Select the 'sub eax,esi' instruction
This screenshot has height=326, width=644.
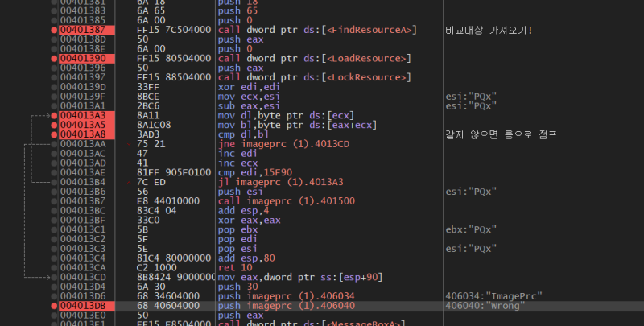click(x=249, y=106)
